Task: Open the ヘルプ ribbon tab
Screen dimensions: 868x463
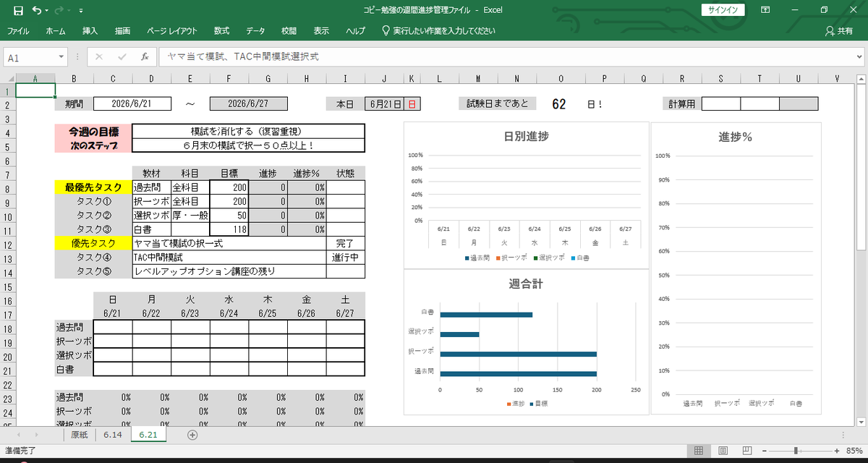Action: [355, 31]
